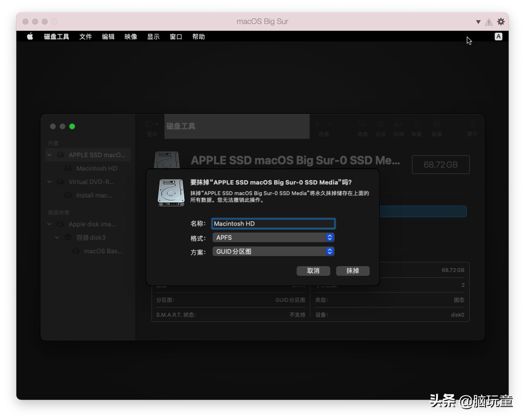Confirm with the 抹掉 button in dialog

pos(353,271)
